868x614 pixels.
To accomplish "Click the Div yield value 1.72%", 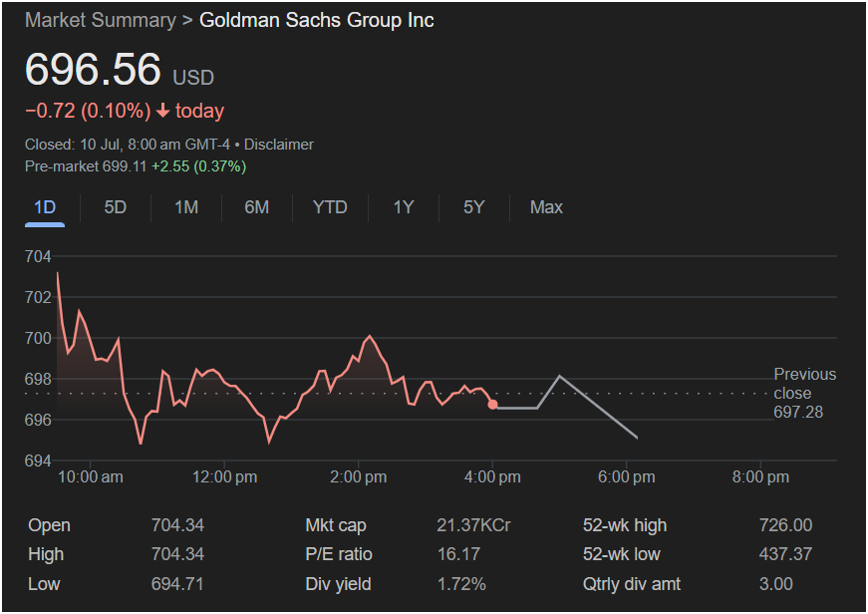I will pyautogui.click(x=461, y=584).
